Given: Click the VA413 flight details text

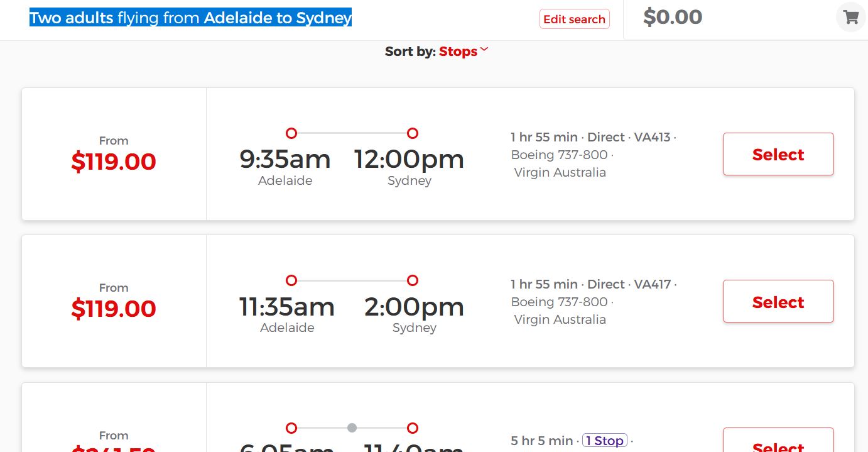Looking at the screenshot, I should click(x=594, y=155).
